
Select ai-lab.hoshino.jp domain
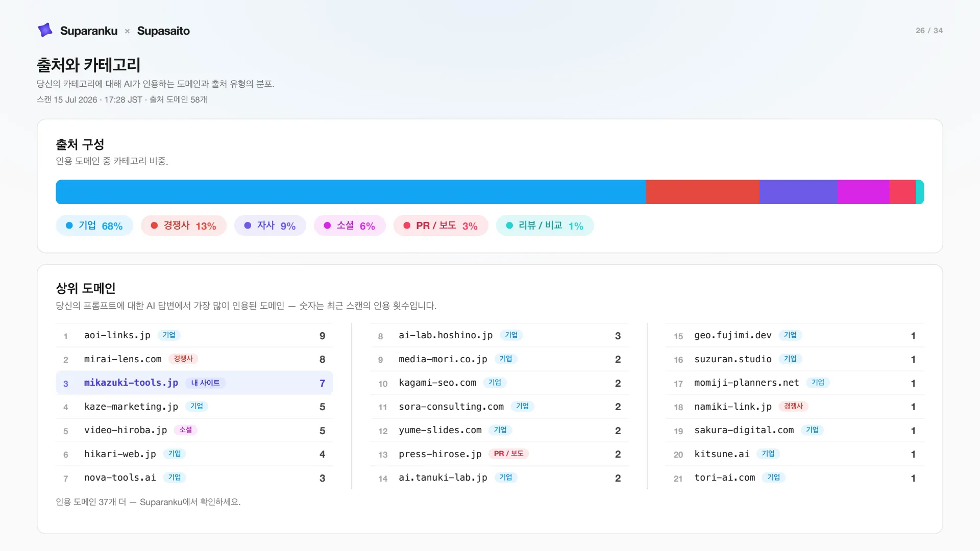click(x=446, y=335)
